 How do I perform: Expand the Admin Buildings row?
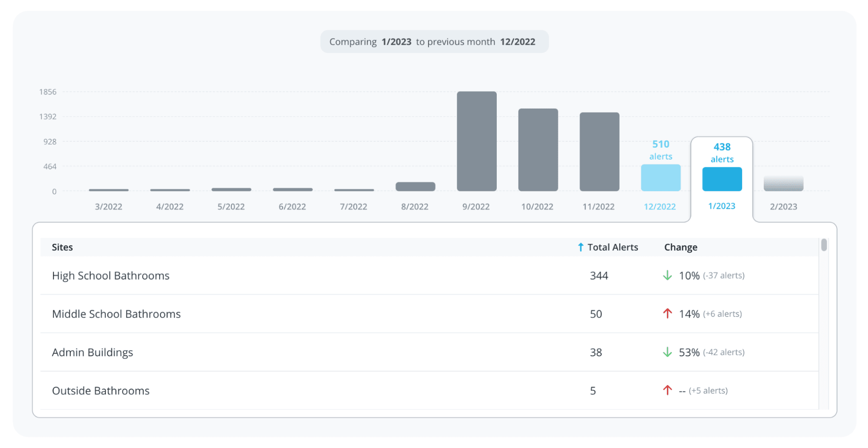(92, 352)
